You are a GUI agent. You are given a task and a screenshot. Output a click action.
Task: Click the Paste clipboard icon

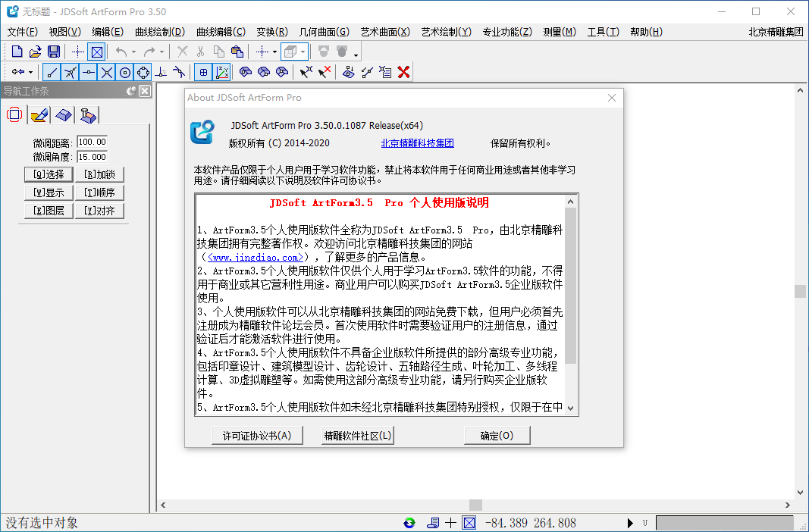point(237,52)
